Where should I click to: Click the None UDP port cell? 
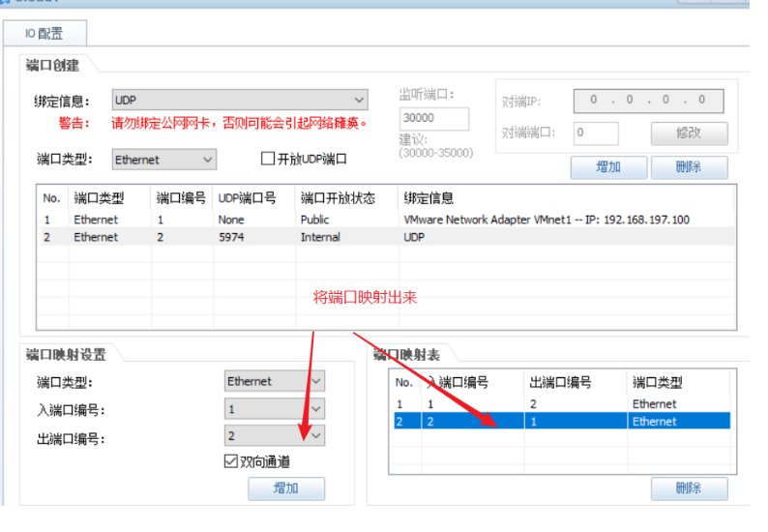tap(231, 220)
